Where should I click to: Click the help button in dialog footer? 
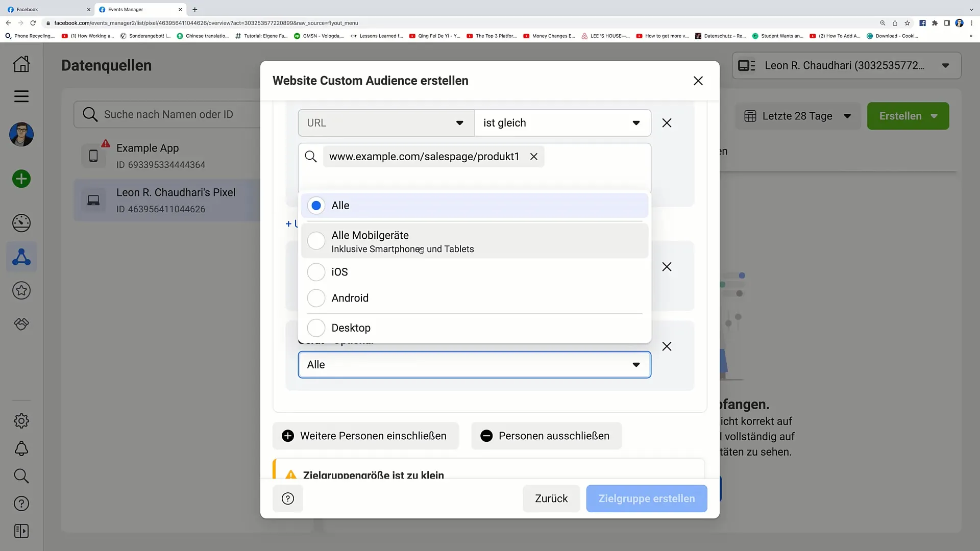tap(288, 499)
